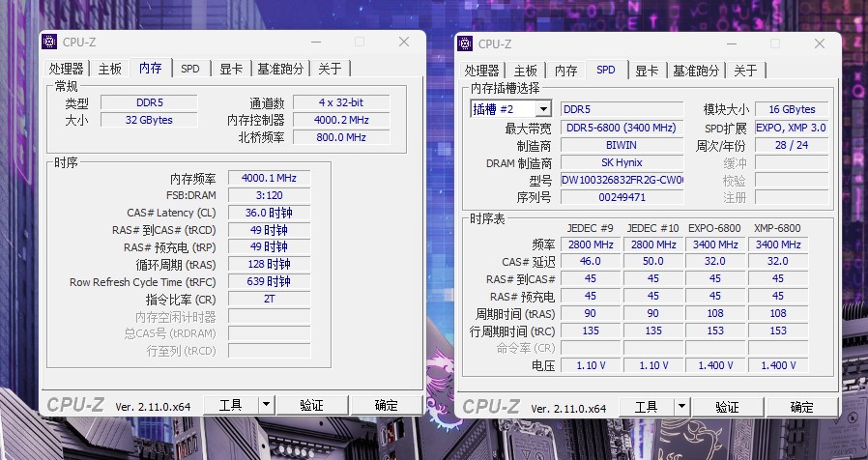Open the 工具 dropdown arrow in left window
Viewport: 868px width, 460px height.
tap(266, 405)
